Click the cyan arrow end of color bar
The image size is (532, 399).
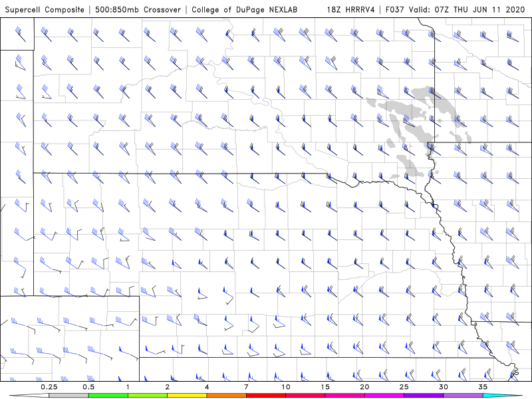tap(503, 396)
